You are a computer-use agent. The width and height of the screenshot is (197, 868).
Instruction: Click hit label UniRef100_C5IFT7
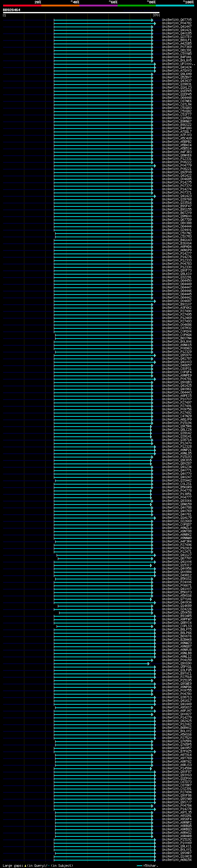[177, 115]
